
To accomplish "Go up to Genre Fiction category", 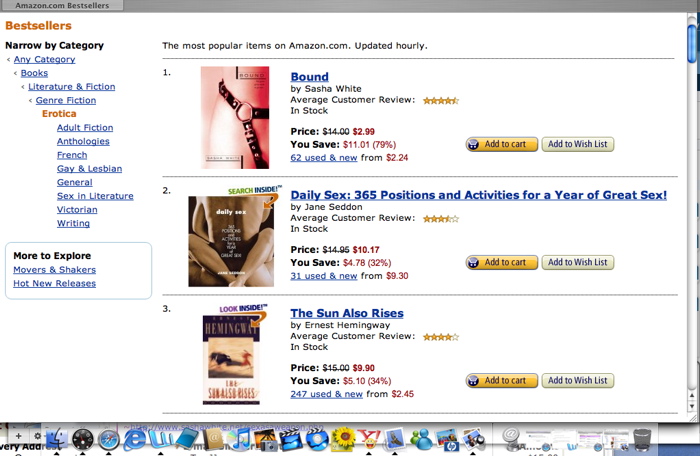I will pos(66,100).
